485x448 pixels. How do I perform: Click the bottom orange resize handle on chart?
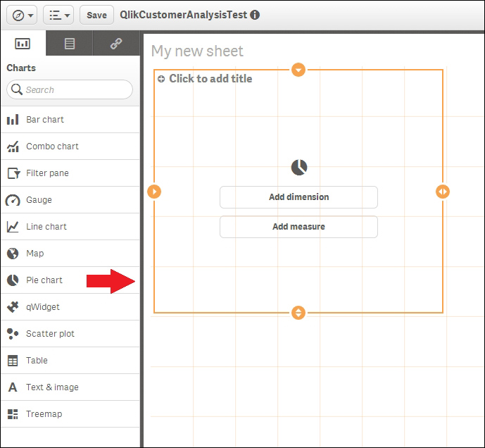point(298,313)
